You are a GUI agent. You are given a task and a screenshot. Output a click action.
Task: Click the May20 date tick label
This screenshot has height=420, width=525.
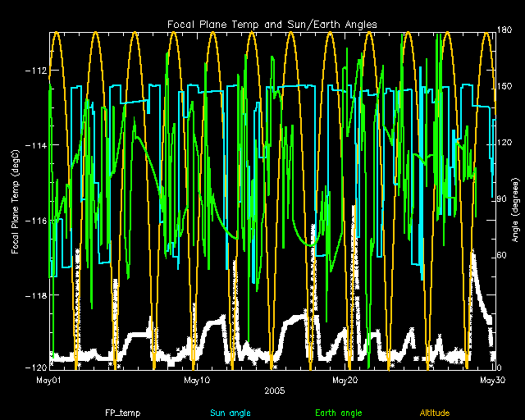[x=345, y=380]
